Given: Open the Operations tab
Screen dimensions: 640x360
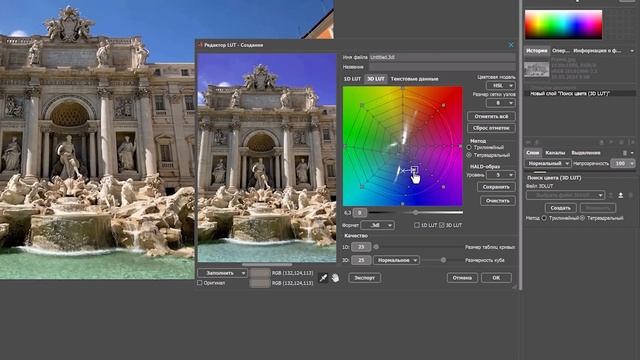Looking at the screenshot, I should click(560, 51).
